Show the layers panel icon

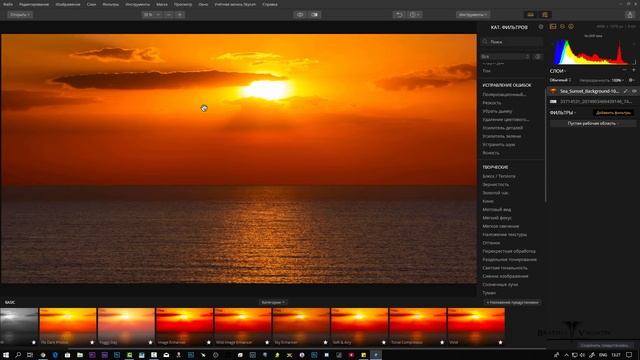coord(562,27)
